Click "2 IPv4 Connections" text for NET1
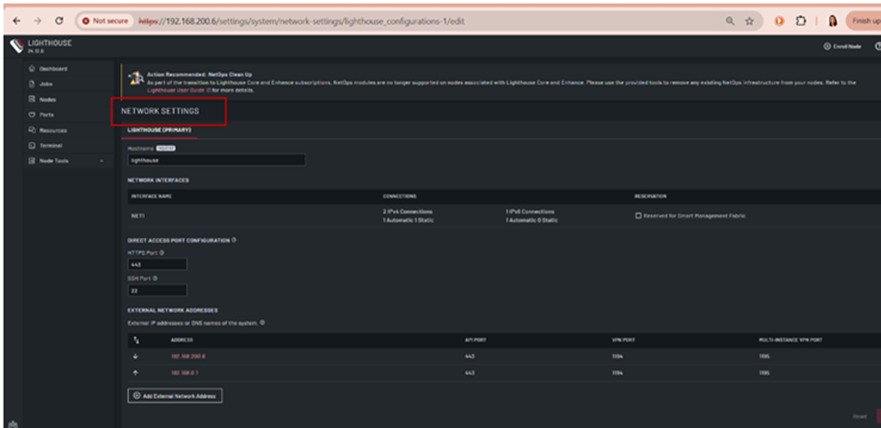 pyautogui.click(x=407, y=212)
